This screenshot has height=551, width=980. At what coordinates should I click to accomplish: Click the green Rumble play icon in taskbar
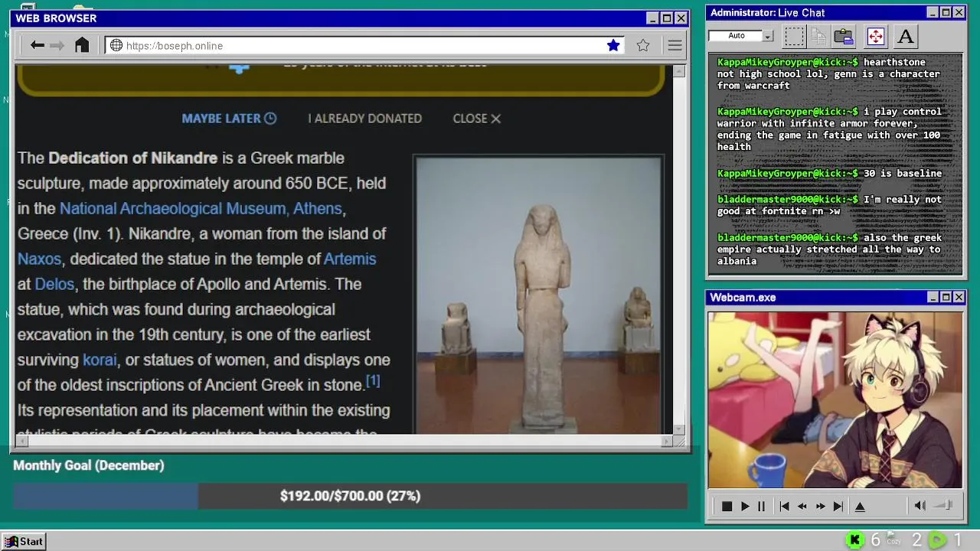click(x=937, y=540)
